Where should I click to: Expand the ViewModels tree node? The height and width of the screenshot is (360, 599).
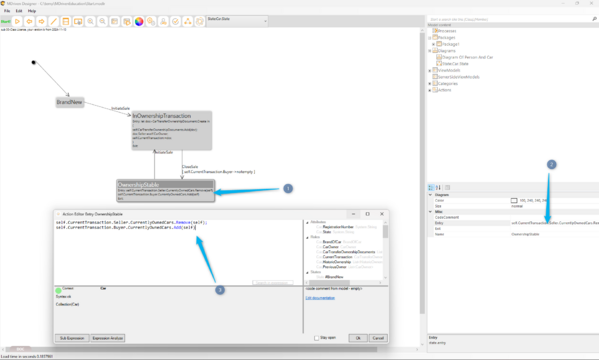tap(430, 71)
